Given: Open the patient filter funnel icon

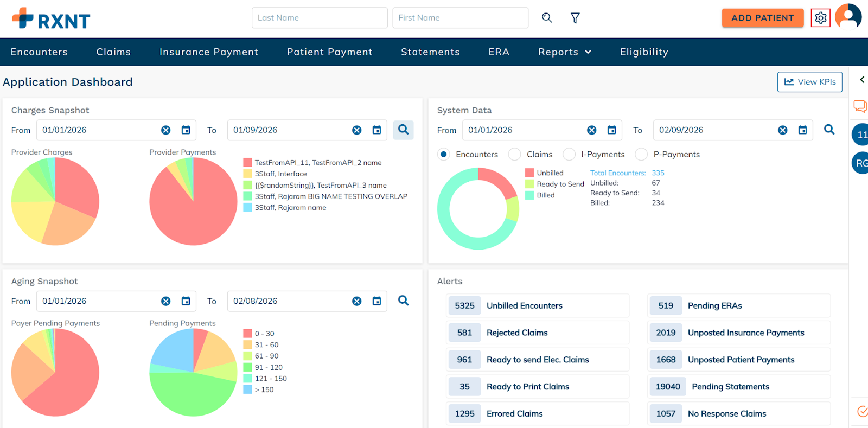Looking at the screenshot, I should [575, 18].
